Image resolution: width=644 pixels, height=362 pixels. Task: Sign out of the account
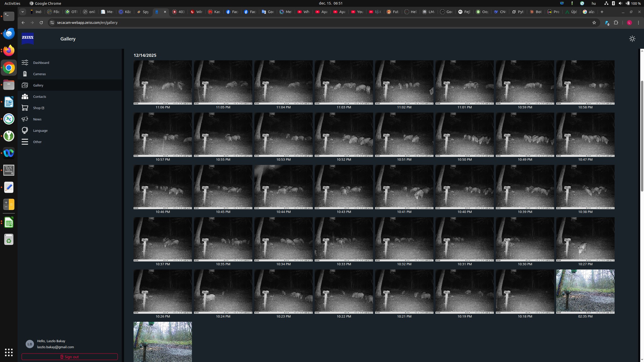[69, 357]
